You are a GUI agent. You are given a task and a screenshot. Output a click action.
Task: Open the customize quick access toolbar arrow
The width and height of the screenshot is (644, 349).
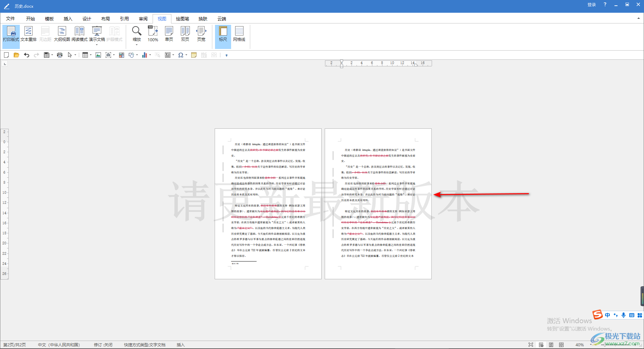coord(226,55)
